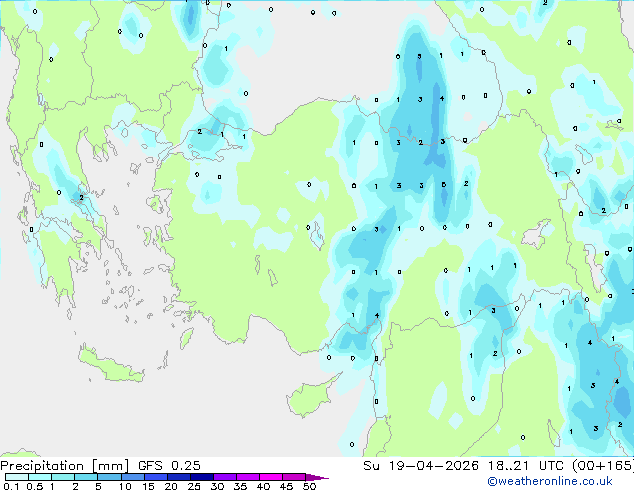The height and width of the screenshot is (490, 634).
Task: Select the '18..21 UTC' time label
Action: [x=526, y=466]
